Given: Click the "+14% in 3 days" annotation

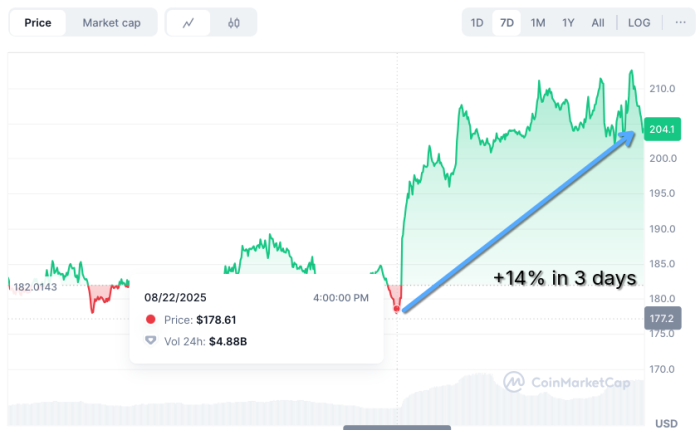Looking at the screenshot, I should point(565,279).
